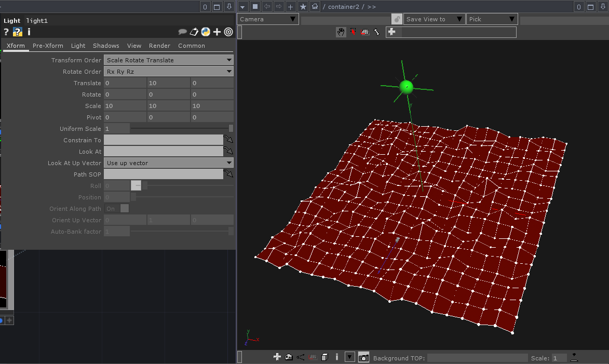Click the Python help icon

tap(17, 32)
